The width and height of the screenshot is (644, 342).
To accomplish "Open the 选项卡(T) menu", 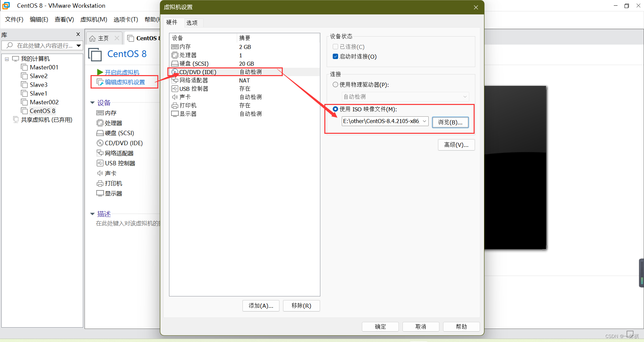I will tap(126, 19).
